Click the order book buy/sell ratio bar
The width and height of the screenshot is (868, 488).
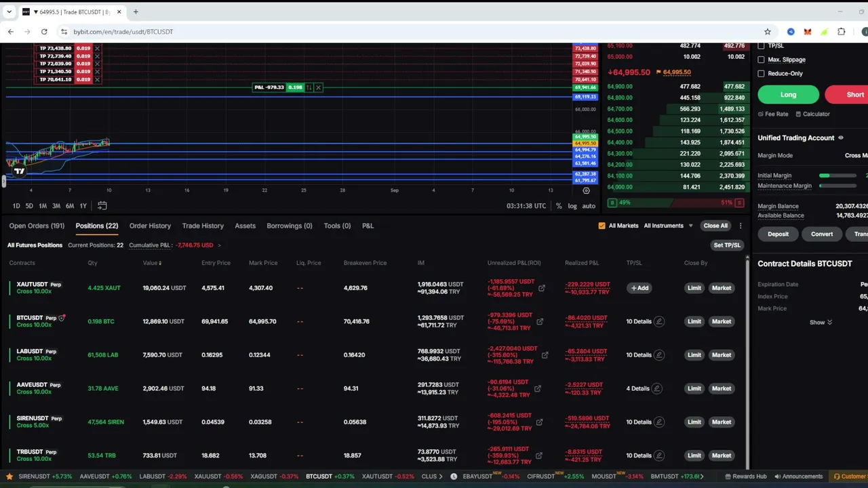point(676,203)
